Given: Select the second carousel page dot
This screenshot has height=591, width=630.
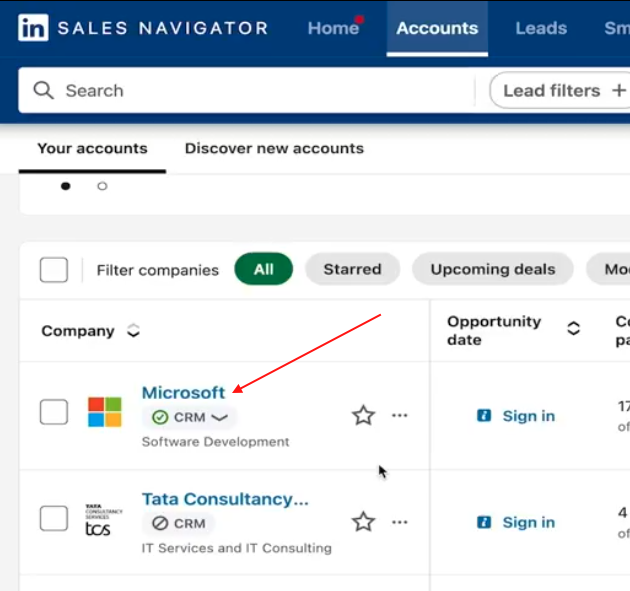Looking at the screenshot, I should [102, 186].
